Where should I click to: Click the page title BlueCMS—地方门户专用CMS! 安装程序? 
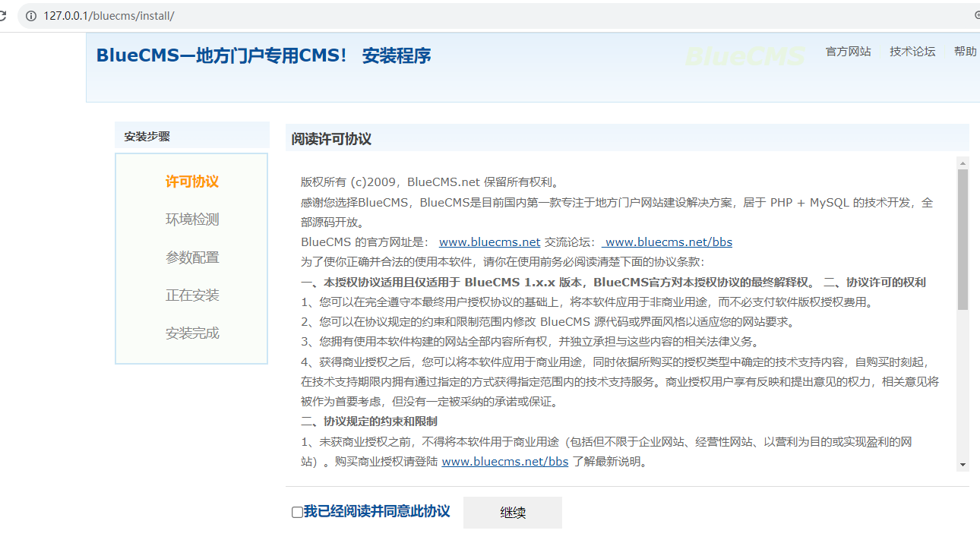click(x=264, y=55)
